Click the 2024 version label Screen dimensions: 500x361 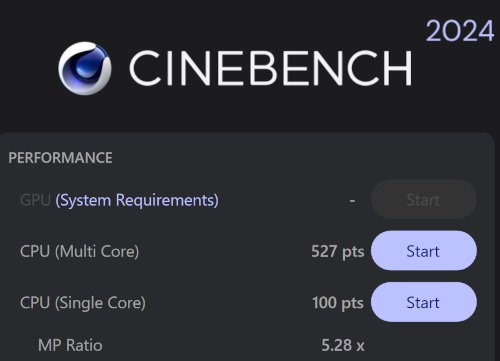460,31
